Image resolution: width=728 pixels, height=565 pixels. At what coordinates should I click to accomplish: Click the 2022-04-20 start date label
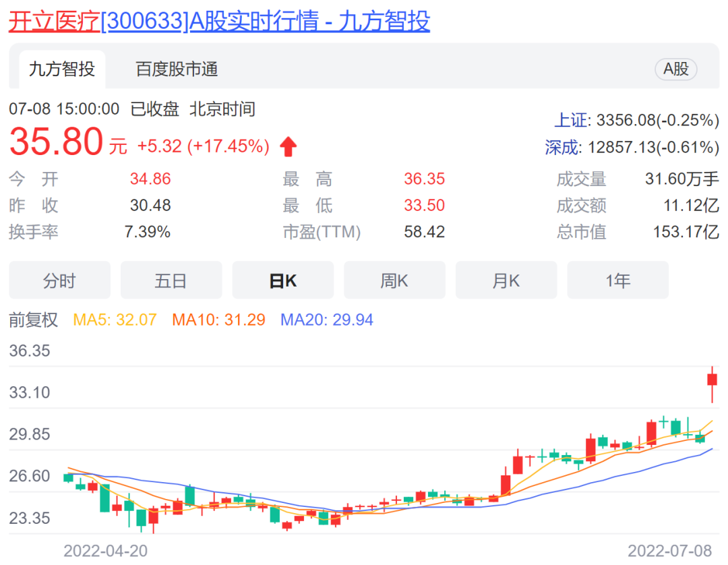(105, 551)
